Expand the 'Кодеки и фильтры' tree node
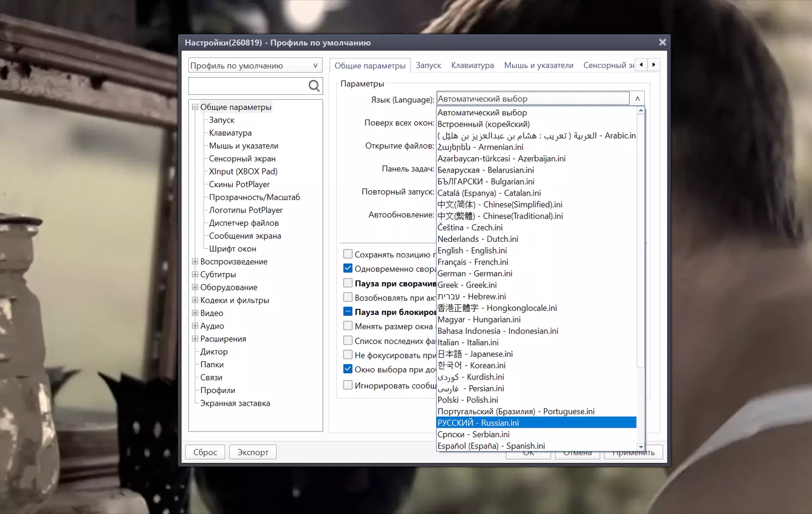 coord(195,300)
